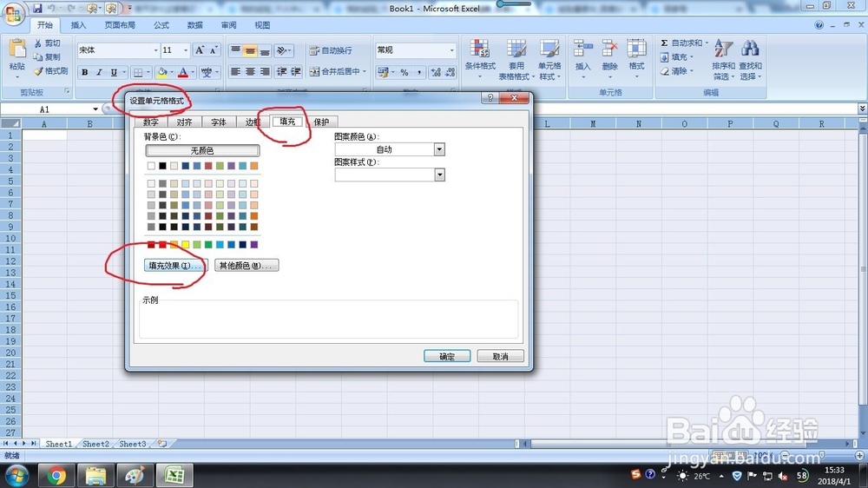
Task: Open the 字体 tab in dialog
Action: 219,122
